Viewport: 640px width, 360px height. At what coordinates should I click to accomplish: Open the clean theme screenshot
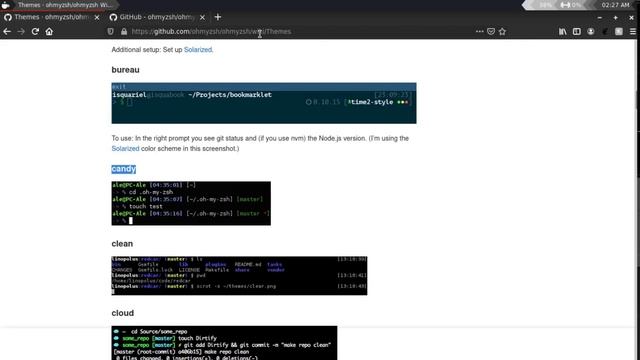pos(239,276)
